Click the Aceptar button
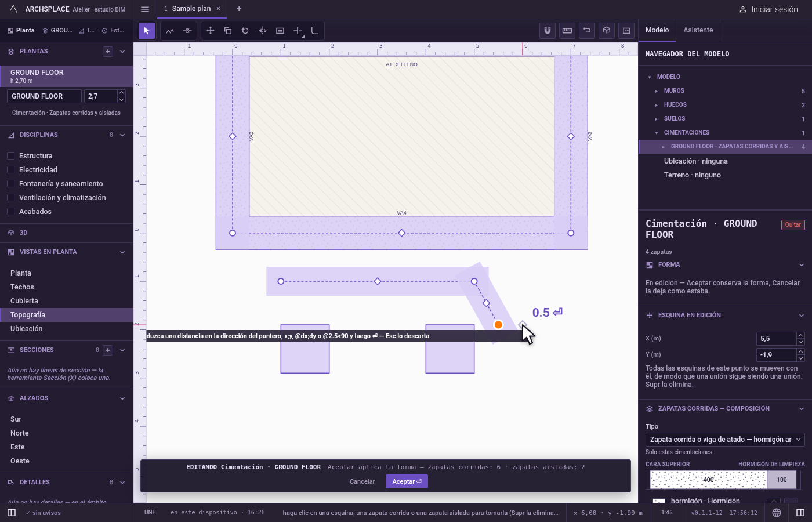 coord(407,481)
